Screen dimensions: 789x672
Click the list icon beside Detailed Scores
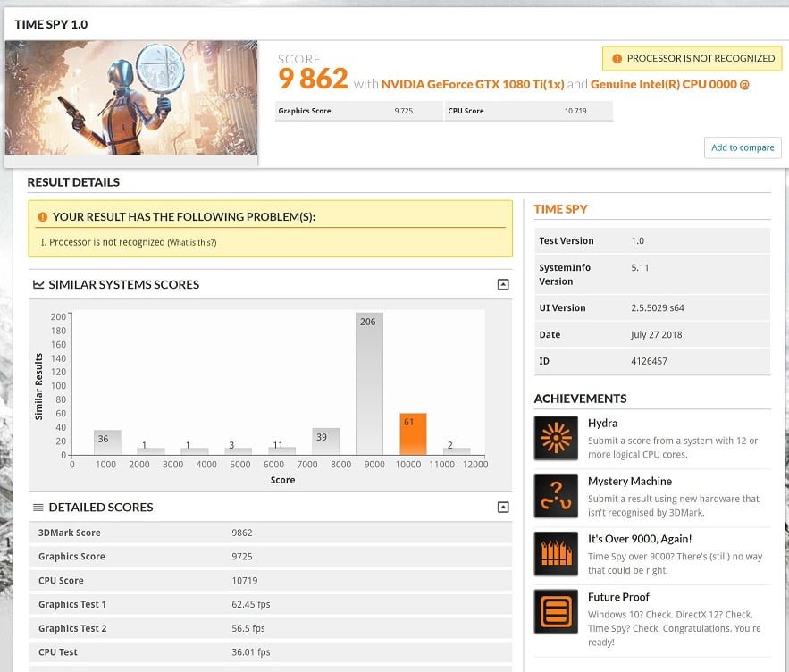[x=38, y=508]
